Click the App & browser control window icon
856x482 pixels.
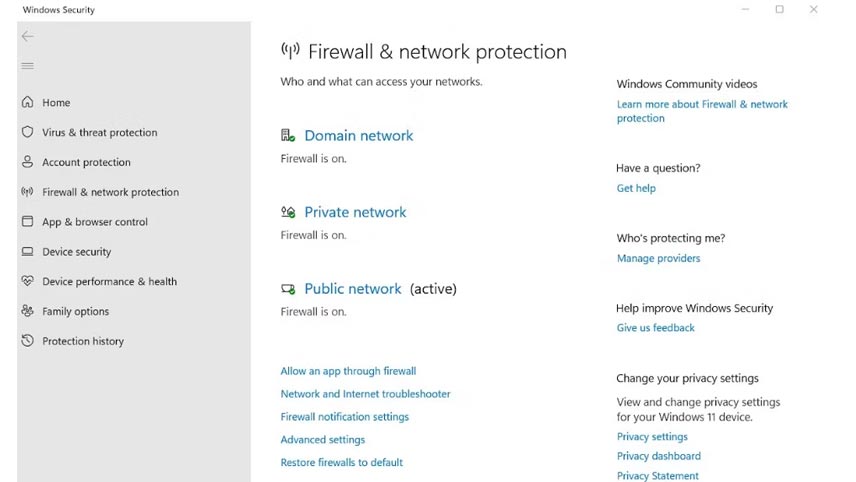[x=27, y=221]
